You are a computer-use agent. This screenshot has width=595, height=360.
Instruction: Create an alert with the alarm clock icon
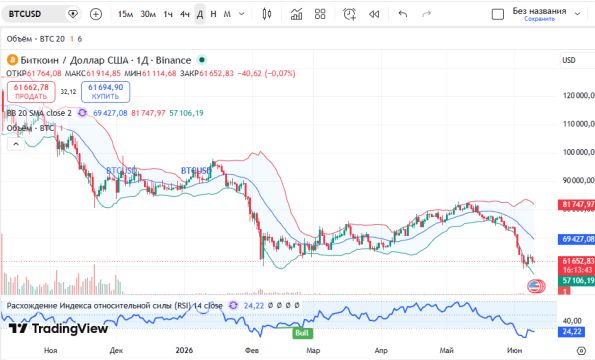coord(349,14)
